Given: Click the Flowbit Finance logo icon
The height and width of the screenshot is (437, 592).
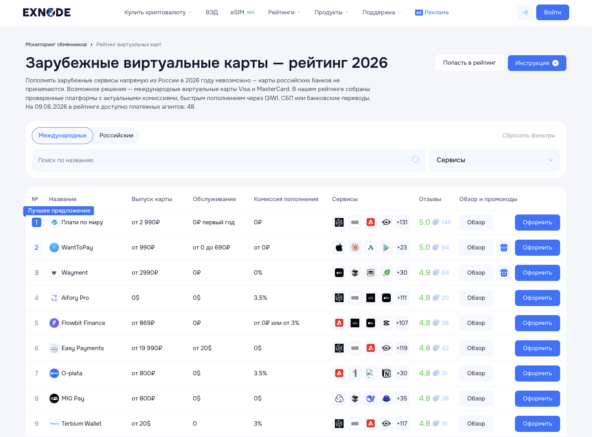Looking at the screenshot, I should coord(54,323).
